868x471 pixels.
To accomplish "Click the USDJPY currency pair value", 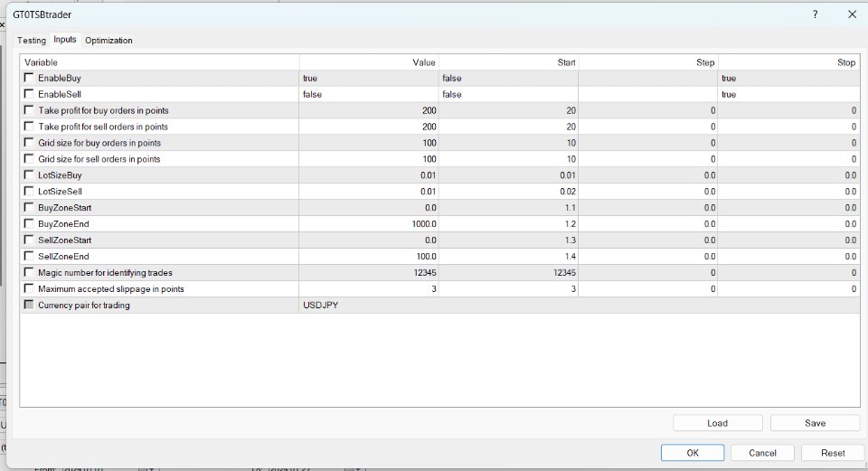I will 318,306.
